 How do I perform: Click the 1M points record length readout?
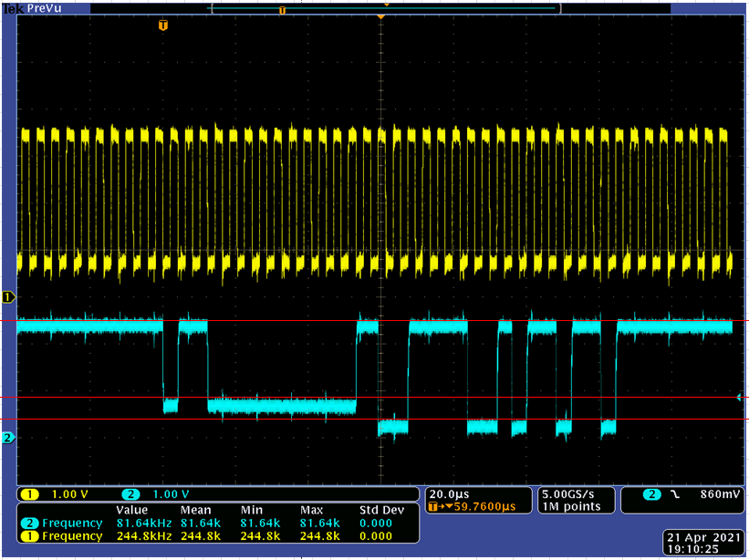tap(571, 506)
